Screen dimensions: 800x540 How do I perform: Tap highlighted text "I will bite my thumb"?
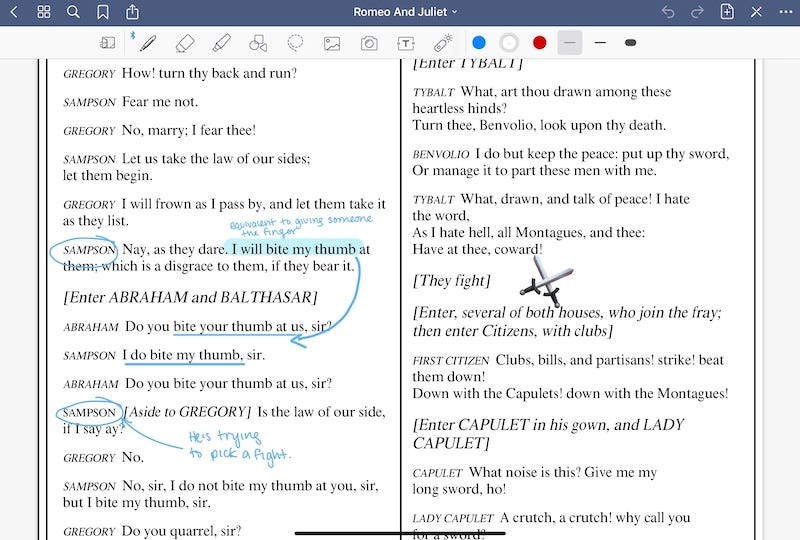[x=293, y=249]
